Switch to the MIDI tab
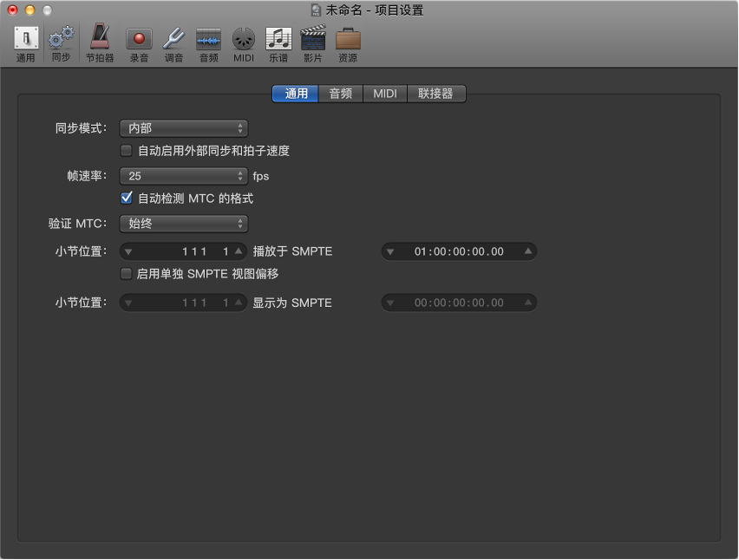Image resolution: width=739 pixels, height=560 pixels. [385, 94]
